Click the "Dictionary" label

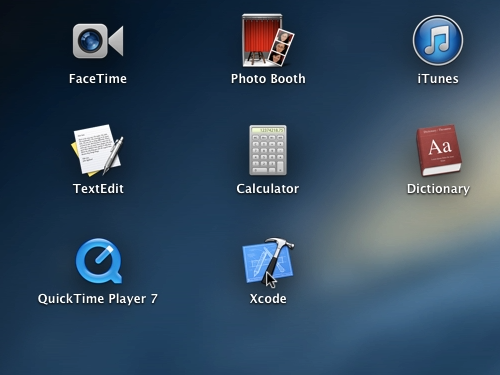(x=438, y=189)
